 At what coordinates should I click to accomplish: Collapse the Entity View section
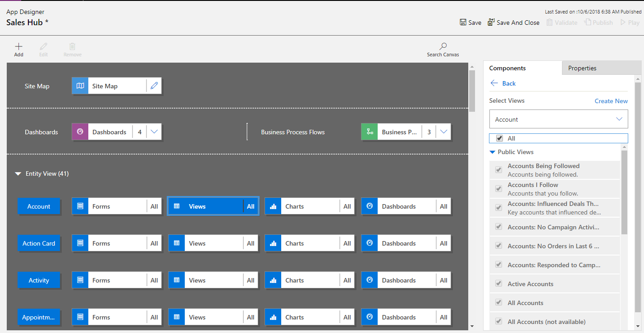(18, 173)
